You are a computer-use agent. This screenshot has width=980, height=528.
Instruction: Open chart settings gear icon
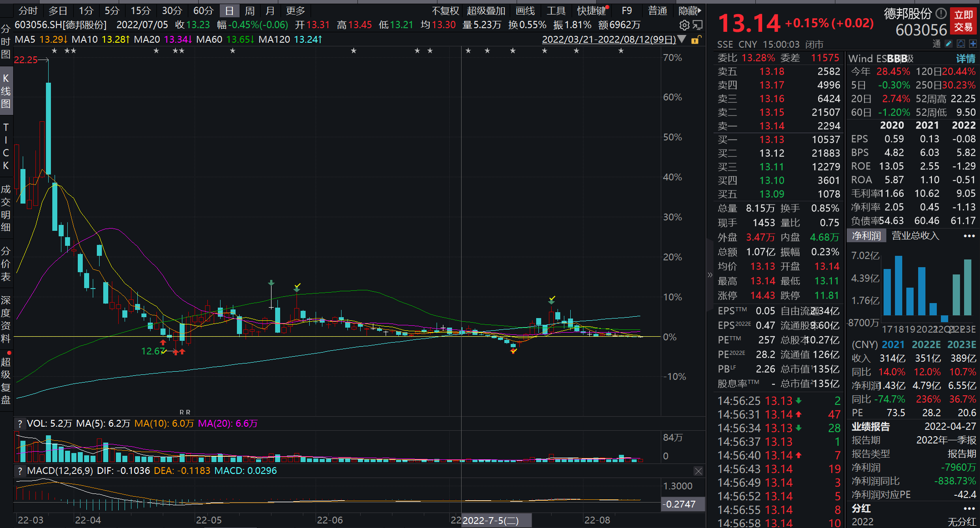coord(684,25)
